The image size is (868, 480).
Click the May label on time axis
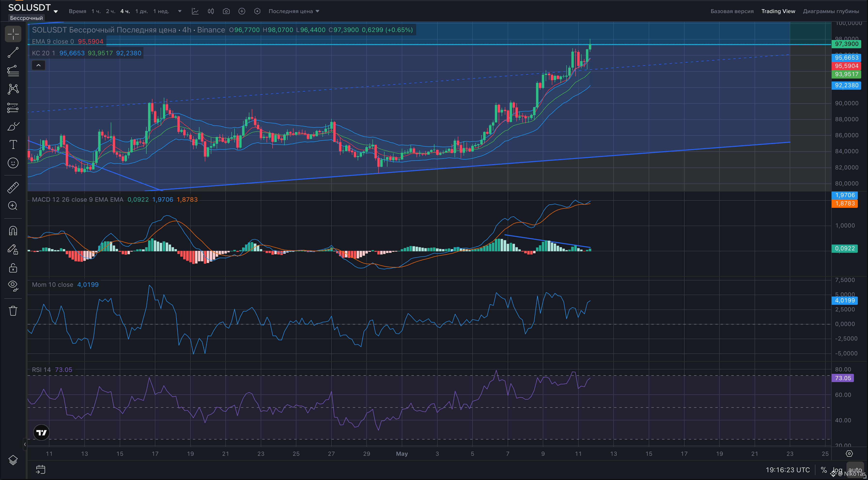coord(402,454)
